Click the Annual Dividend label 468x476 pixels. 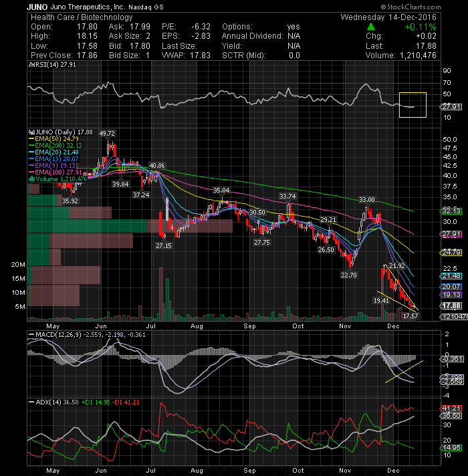click(253, 36)
